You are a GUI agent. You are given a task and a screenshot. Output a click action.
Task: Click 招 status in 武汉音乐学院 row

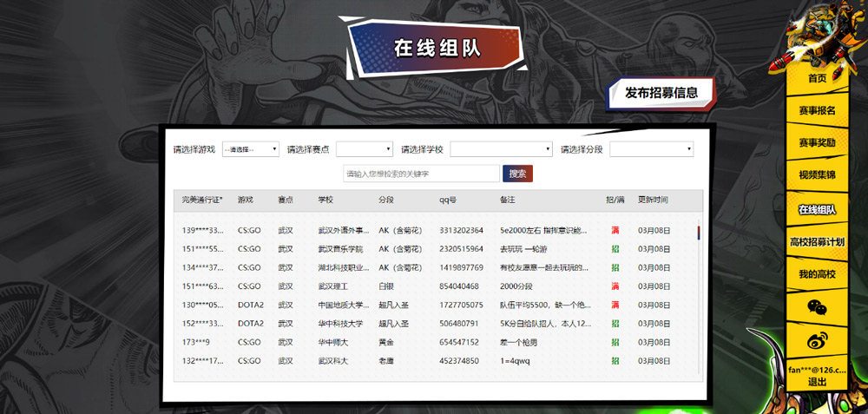pos(615,249)
